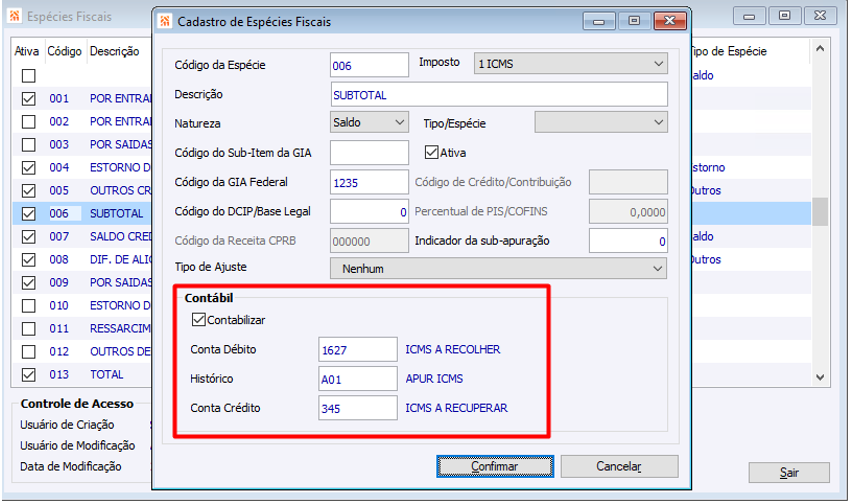The image size is (848, 504).
Task: Click the Ativa column header
Action: [x=27, y=51]
